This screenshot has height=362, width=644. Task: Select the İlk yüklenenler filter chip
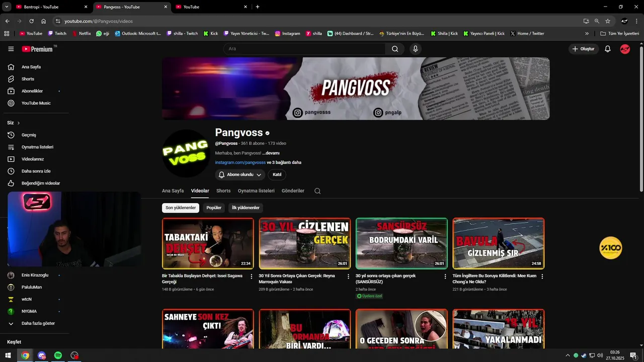246,208
